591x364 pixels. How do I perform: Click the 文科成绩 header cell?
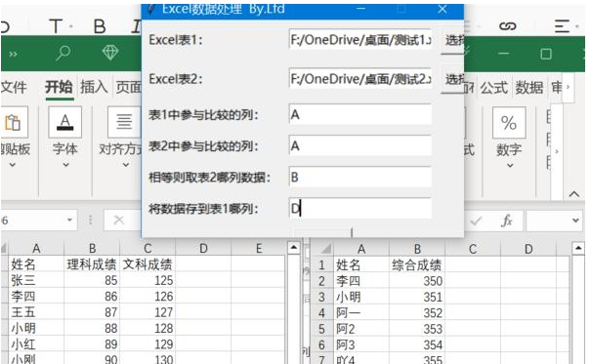click(x=148, y=264)
